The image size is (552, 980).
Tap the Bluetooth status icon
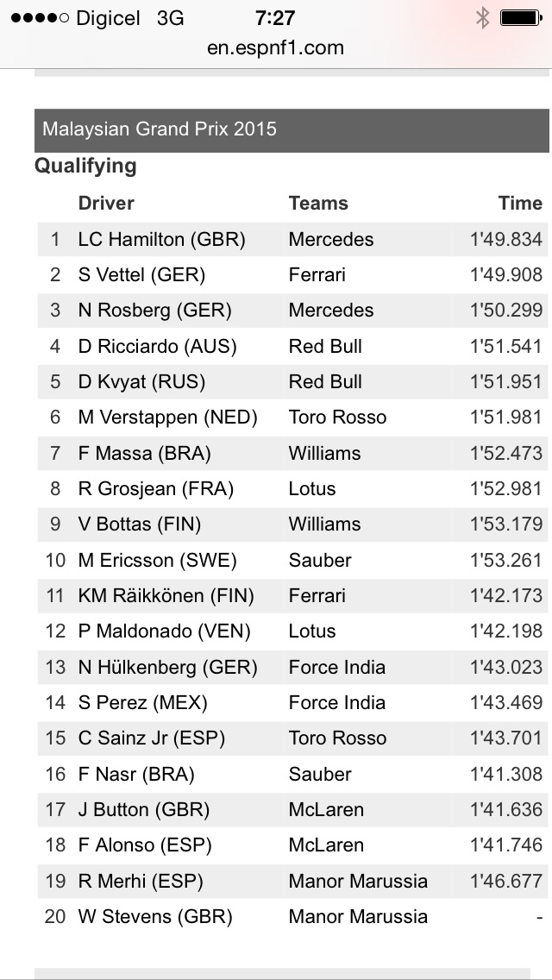click(482, 18)
